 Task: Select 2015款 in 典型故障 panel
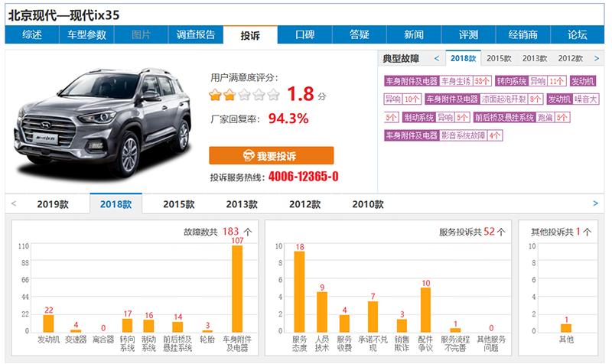(x=499, y=59)
